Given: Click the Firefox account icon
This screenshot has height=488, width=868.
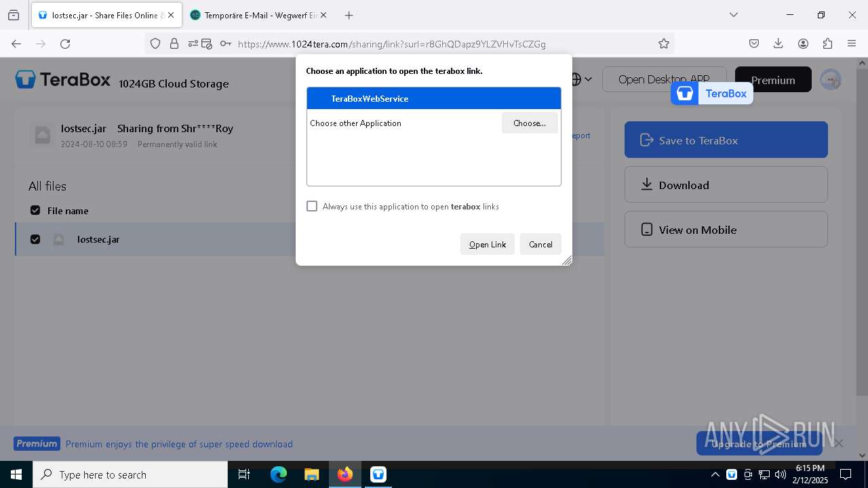Looking at the screenshot, I should (x=803, y=43).
